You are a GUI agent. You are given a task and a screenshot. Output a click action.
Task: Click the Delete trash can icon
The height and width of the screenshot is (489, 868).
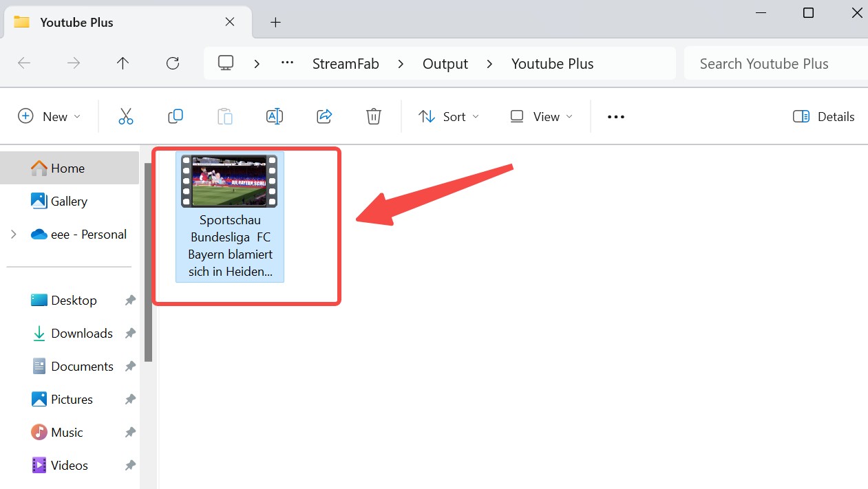(x=374, y=116)
